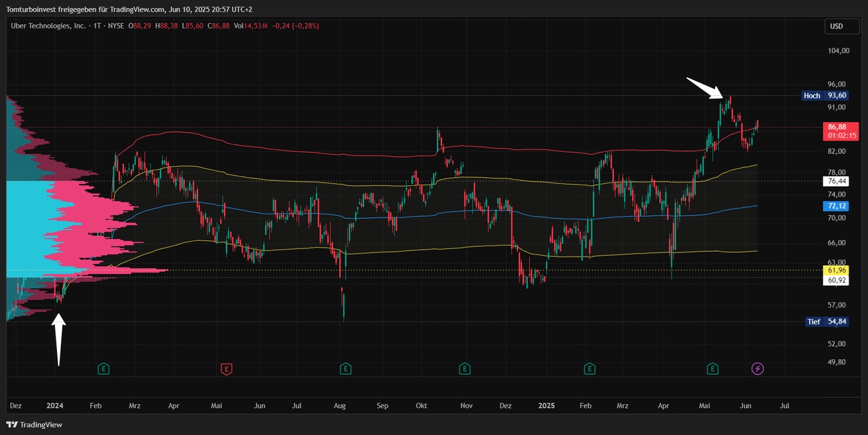Screen dimensions: 868x435
Task: Click the change value −0,24 (−0,28%)
Action: click(x=296, y=26)
